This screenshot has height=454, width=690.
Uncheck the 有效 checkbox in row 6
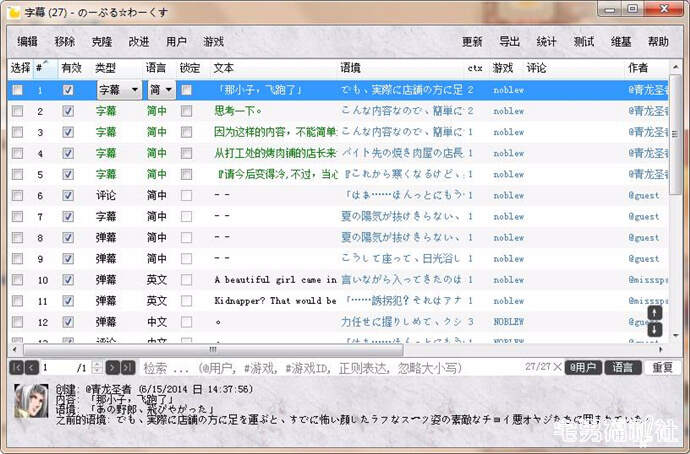pos(68,196)
